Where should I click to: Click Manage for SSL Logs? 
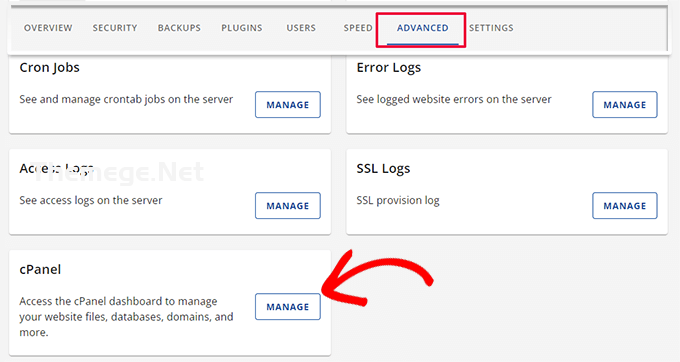[624, 205]
